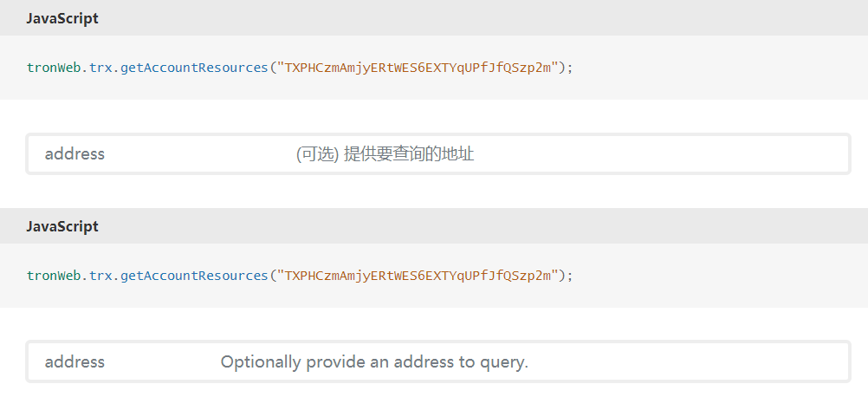The width and height of the screenshot is (868, 410).
Task: Click the first JavaScript code block header
Action: pyautogui.click(x=434, y=17)
